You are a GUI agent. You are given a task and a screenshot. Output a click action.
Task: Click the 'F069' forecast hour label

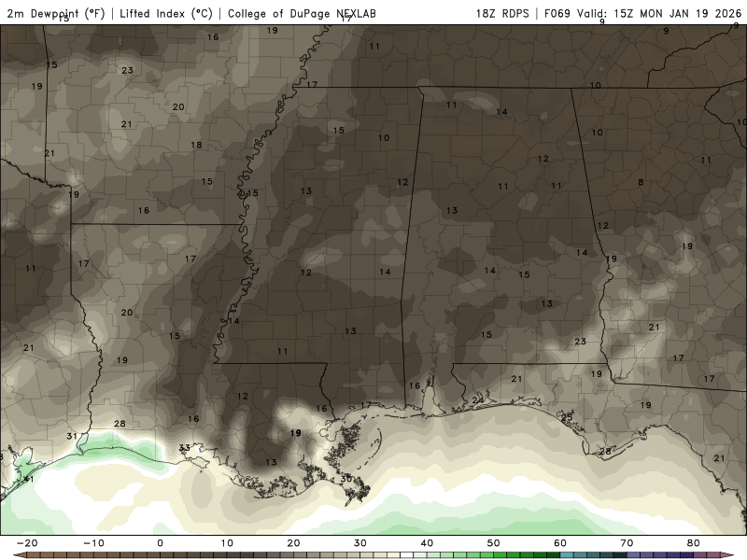(x=557, y=13)
